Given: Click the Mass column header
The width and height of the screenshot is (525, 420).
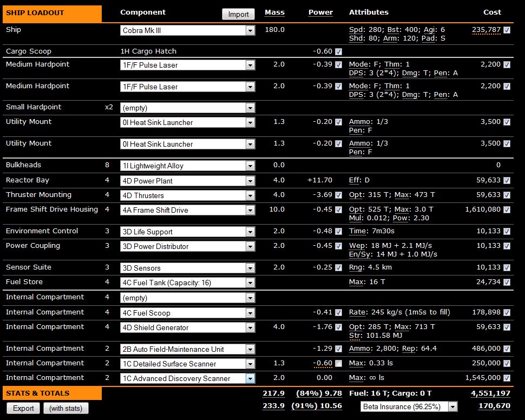Looking at the screenshot, I should click(x=274, y=12).
